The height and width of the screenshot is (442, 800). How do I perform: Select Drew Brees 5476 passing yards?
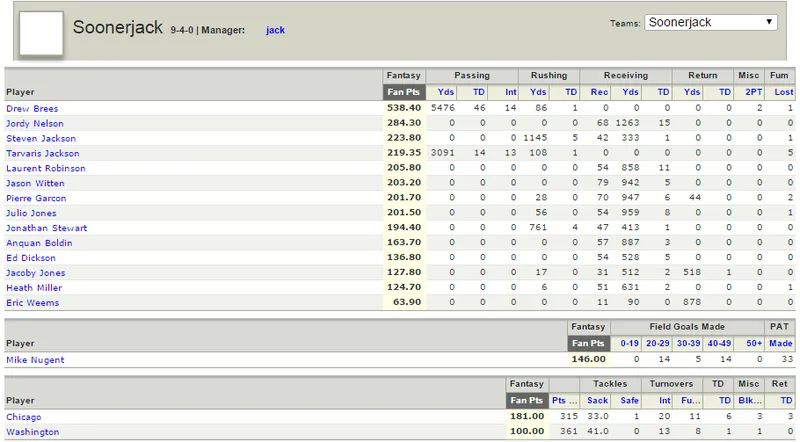click(x=443, y=108)
